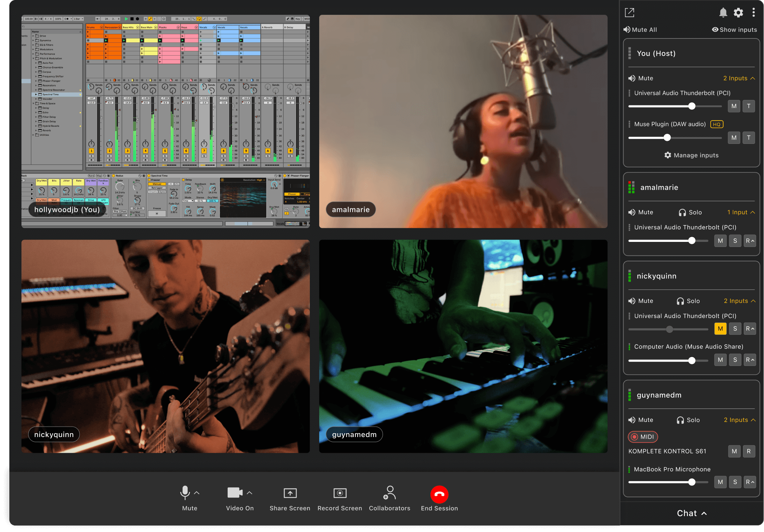Toggle mute for nickyquinn

640,301
